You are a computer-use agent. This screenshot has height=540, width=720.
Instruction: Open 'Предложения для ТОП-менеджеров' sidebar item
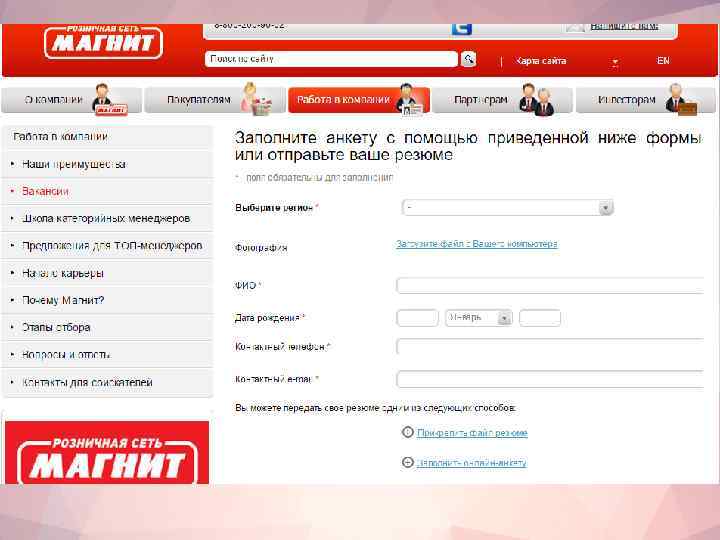coord(107,246)
